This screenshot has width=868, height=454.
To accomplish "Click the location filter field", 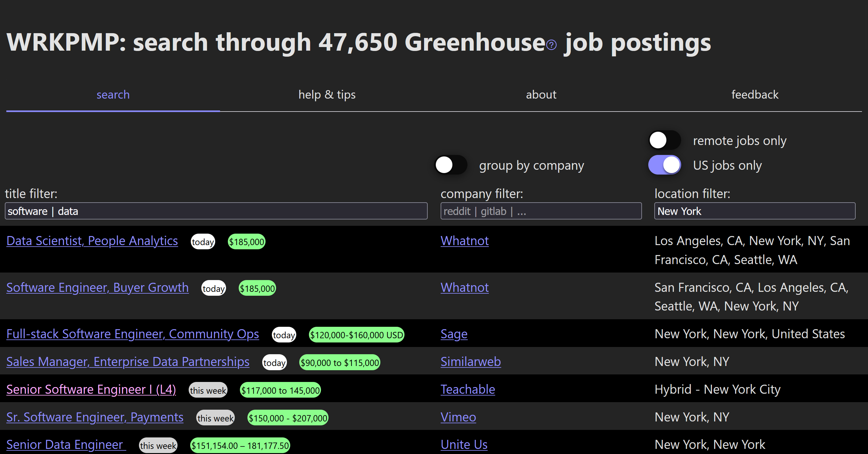I will [754, 211].
